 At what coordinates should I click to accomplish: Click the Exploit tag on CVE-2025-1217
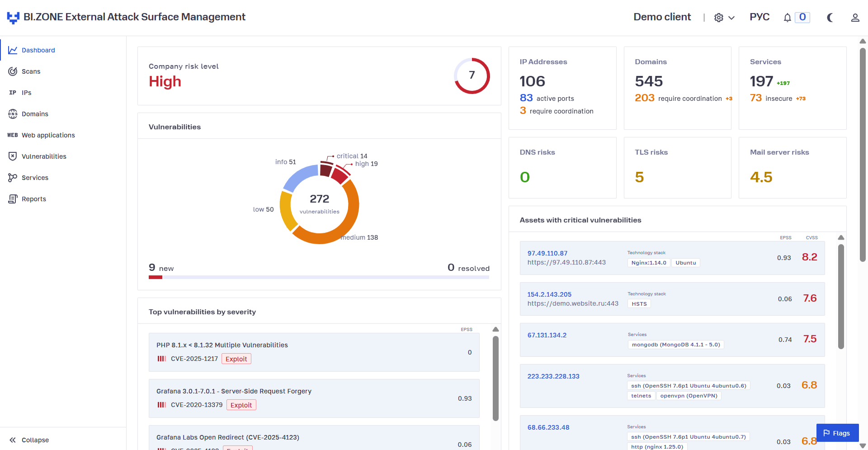(x=236, y=359)
